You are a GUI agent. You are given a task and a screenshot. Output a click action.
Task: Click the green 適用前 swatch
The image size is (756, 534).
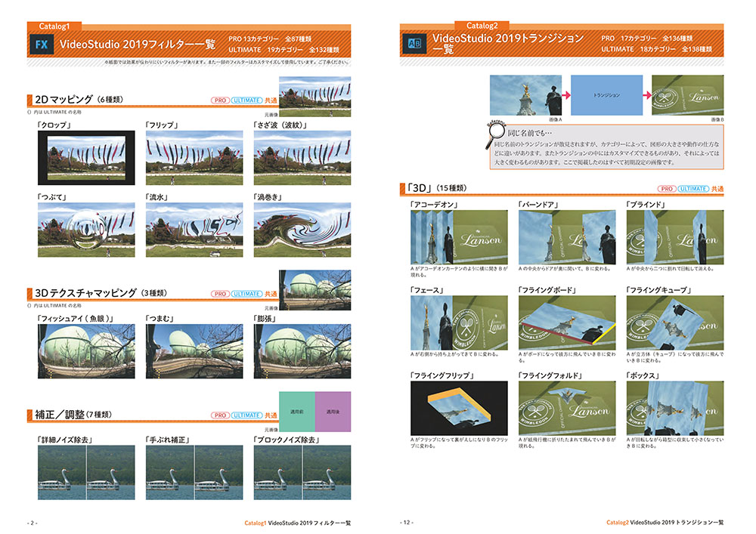click(297, 412)
